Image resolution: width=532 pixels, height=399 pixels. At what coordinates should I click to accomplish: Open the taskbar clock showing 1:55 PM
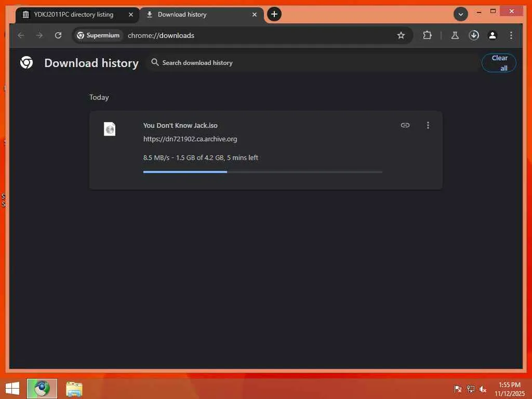(510, 389)
